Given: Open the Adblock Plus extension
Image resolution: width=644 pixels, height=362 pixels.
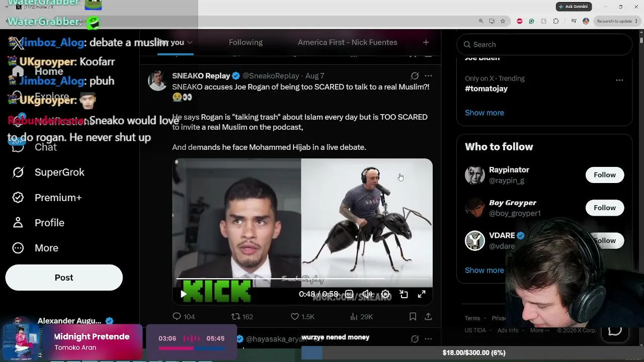Looking at the screenshot, I should click(520, 21).
